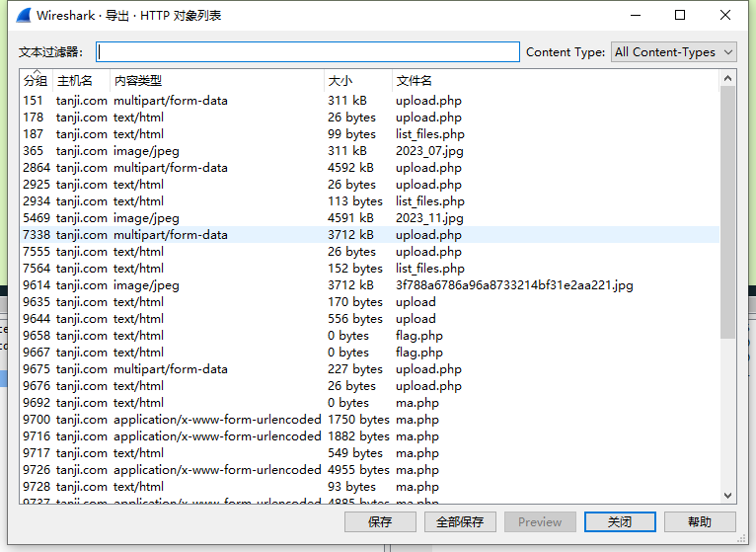Select packet 9700 ma.php row of 1750 bytes

370,420
